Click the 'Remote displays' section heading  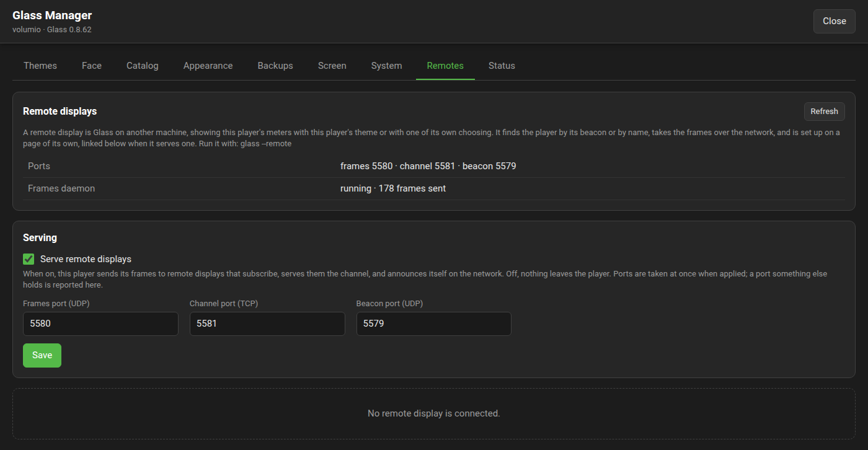tap(60, 112)
